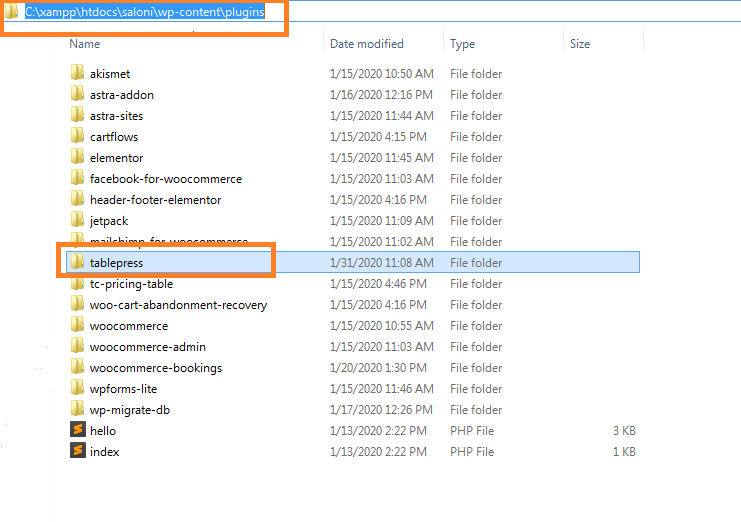Select the tc-pricing-table folder name
This screenshot has height=522, width=741.
click(x=131, y=284)
